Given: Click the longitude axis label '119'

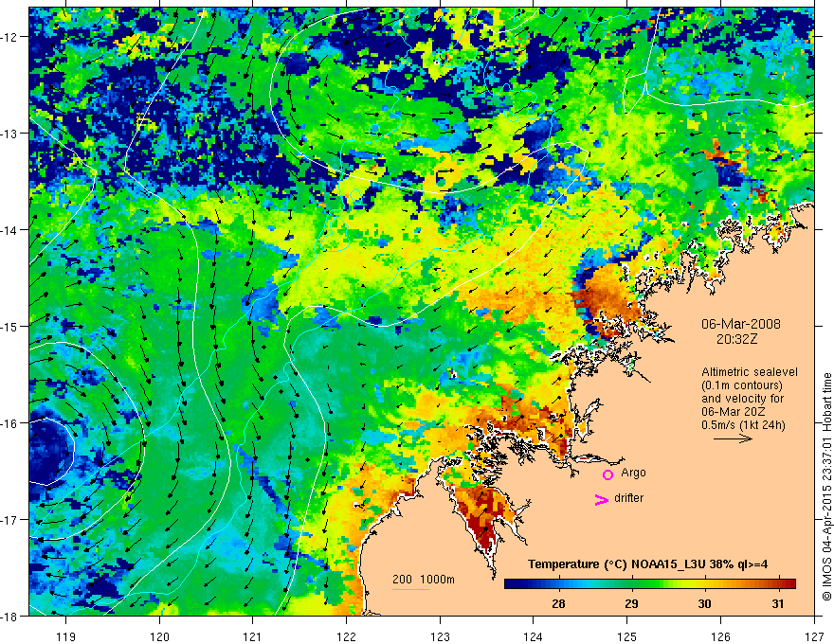Looking at the screenshot, I should 66,636.
